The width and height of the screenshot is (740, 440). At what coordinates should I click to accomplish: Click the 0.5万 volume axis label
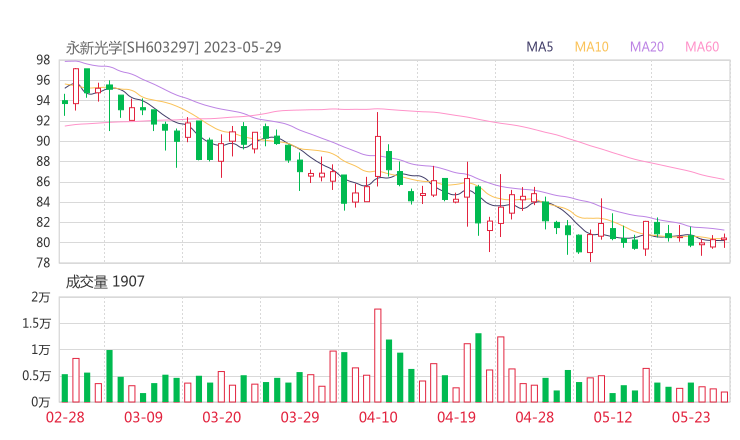[36, 376]
